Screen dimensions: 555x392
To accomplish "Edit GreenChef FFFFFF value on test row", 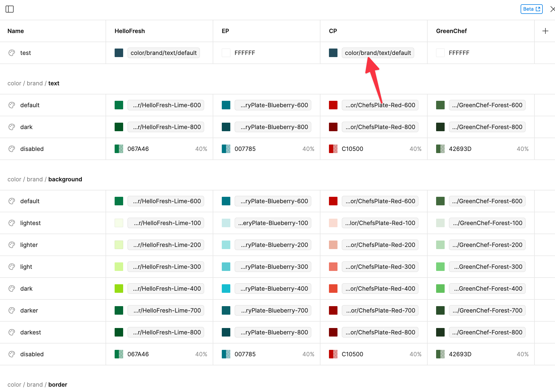I will tap(459, 53).
